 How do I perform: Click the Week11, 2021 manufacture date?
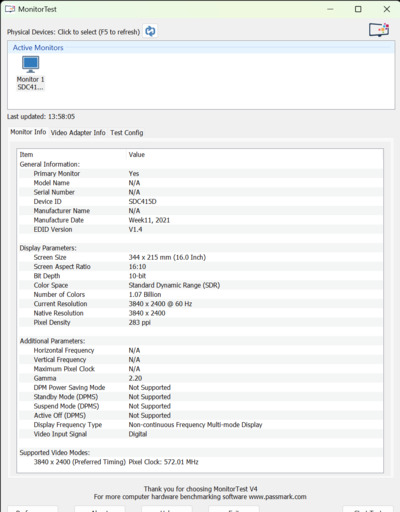tap(149, 220)
